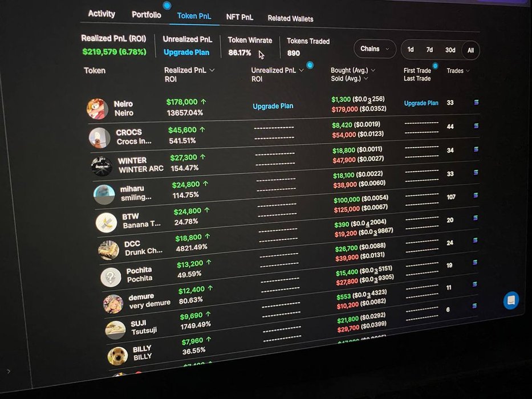Select the 1d time range
The height and width of the screenshot is (399, 532).
pos(411,50)
